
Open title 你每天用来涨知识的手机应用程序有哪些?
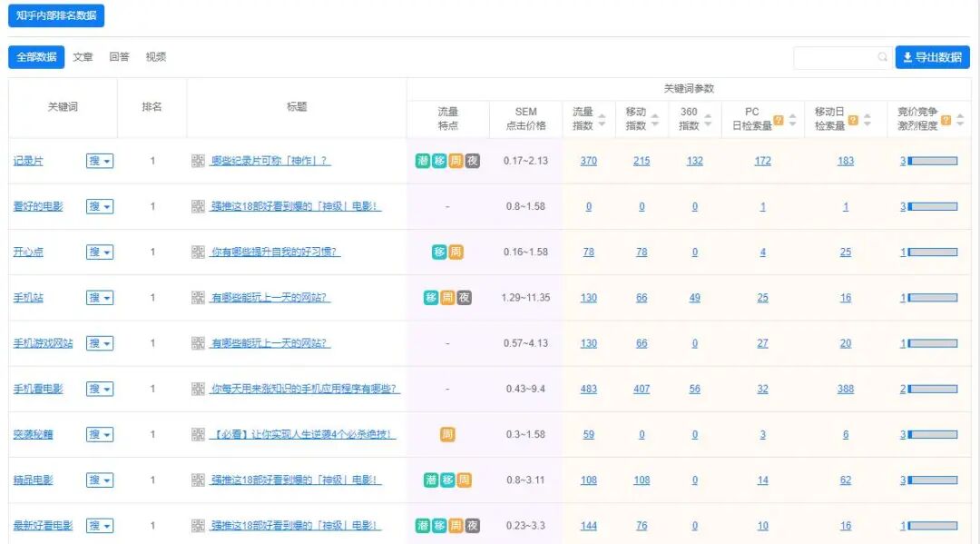pos(305,389)
